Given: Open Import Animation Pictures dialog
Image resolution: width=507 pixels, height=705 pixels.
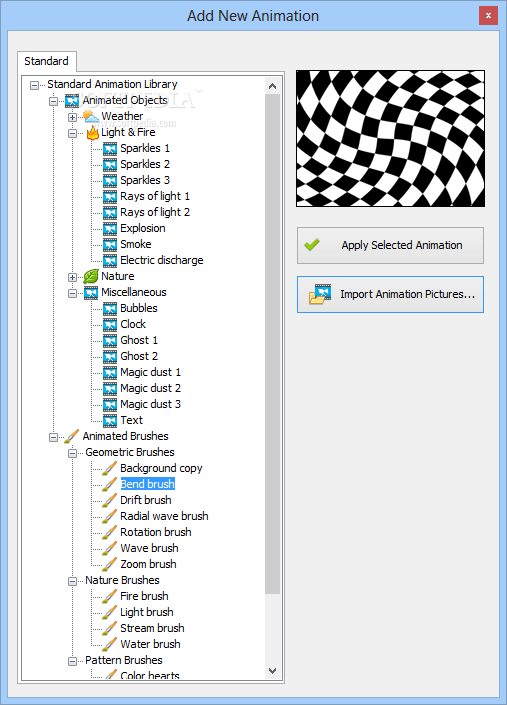Looking at the screenshot, I should click(x=390, y=294).
